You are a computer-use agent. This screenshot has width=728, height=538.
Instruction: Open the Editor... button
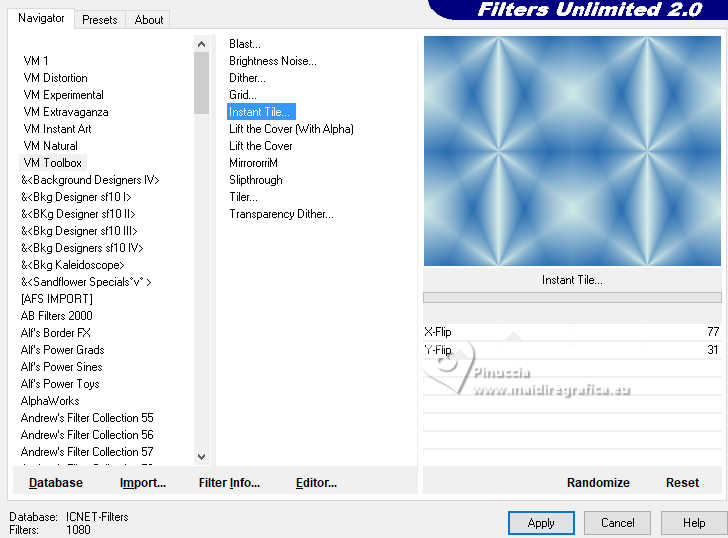pyautogui.click(x=316, y=483)
